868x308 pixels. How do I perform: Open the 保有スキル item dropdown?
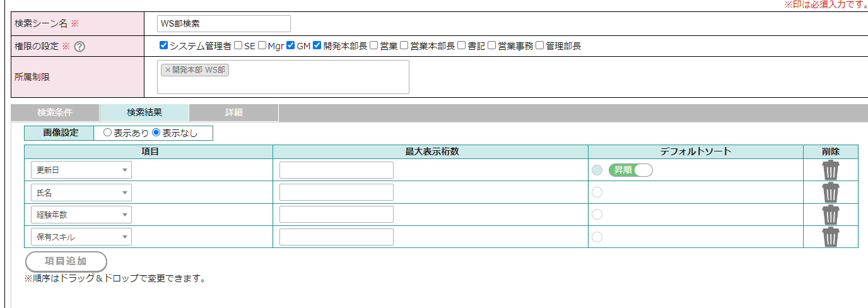point(81,237)
